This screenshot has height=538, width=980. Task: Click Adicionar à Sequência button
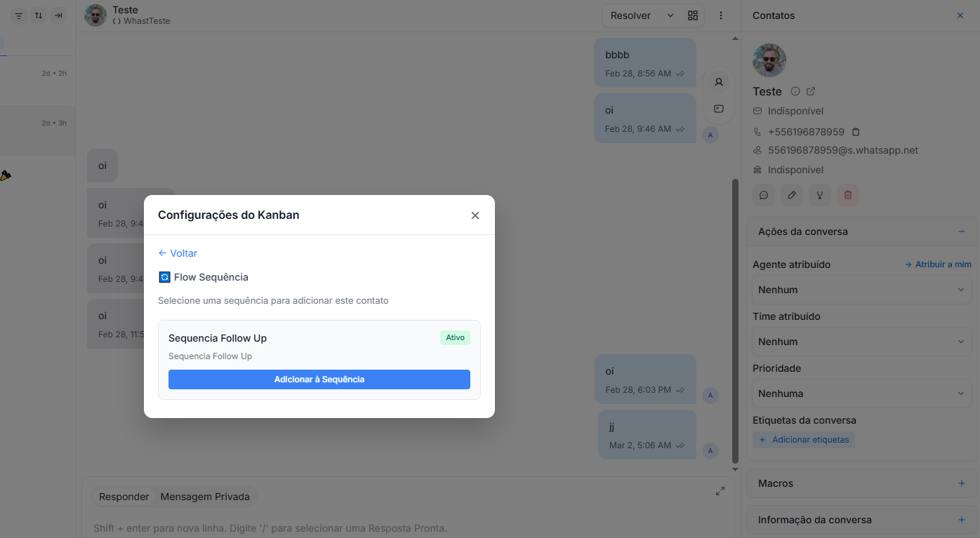[x=319, y=379]
